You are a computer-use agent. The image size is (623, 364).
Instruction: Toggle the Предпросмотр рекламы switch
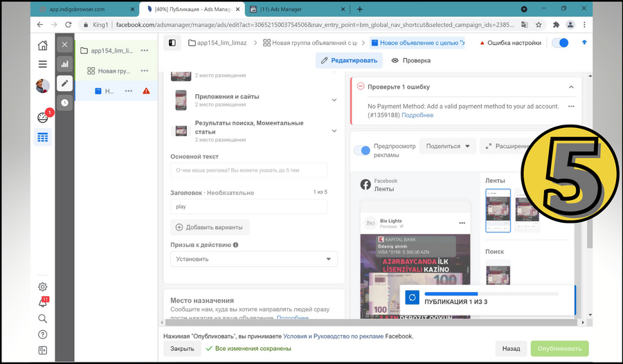click(362, 151)
